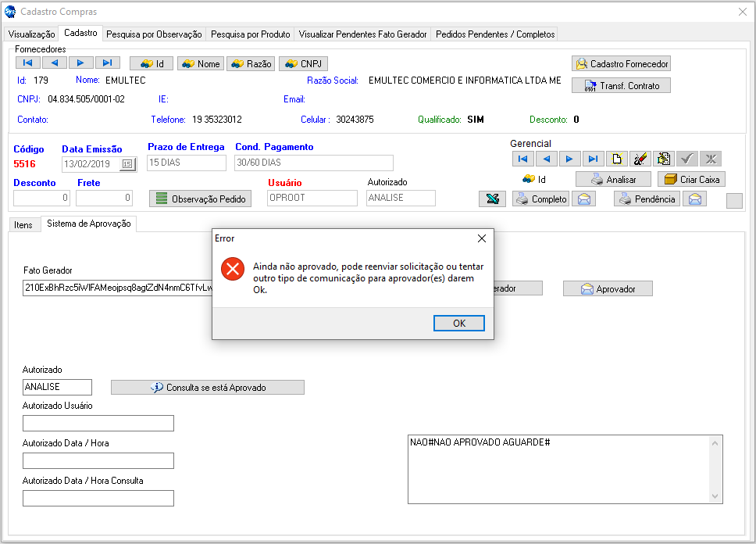Click the pencil edit icon in Gerencial

[x=640, y=159]
